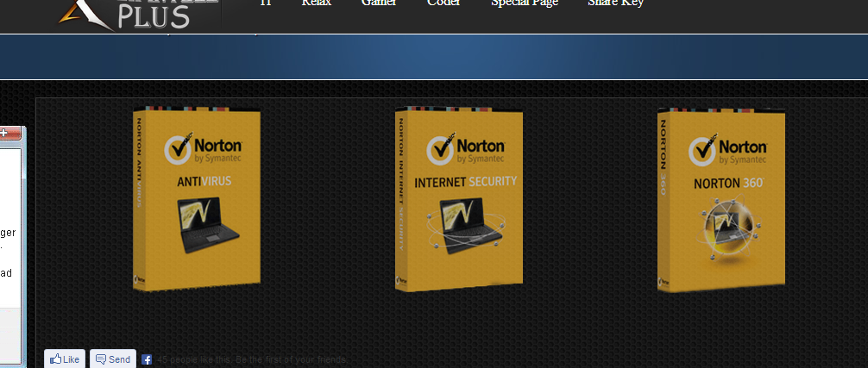Open the Norton AntiVirus product box
Viewport: 868px width, 368px height.
click(x=197, y=198)
